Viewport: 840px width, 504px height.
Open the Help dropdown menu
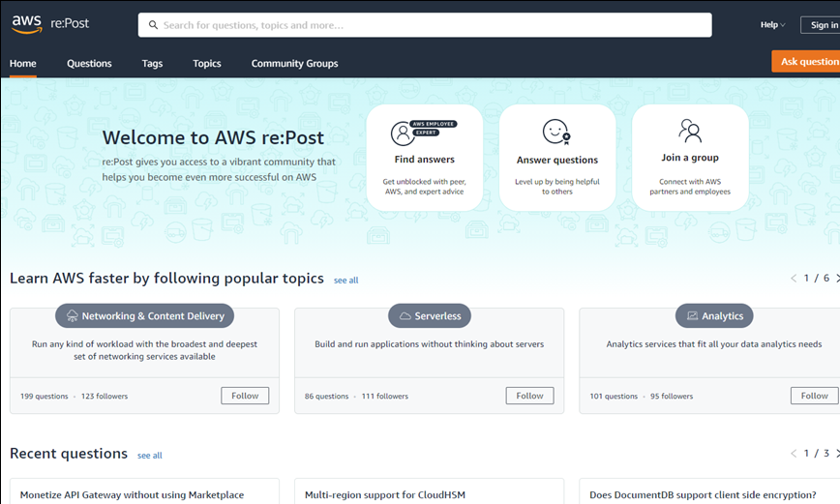point(772,24)
